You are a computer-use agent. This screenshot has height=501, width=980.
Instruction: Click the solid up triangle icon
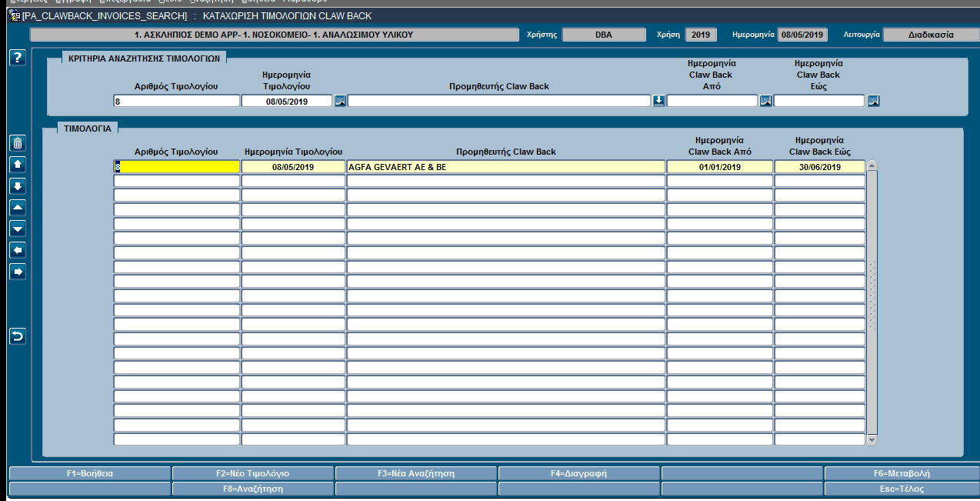click(x=18, y=208)
